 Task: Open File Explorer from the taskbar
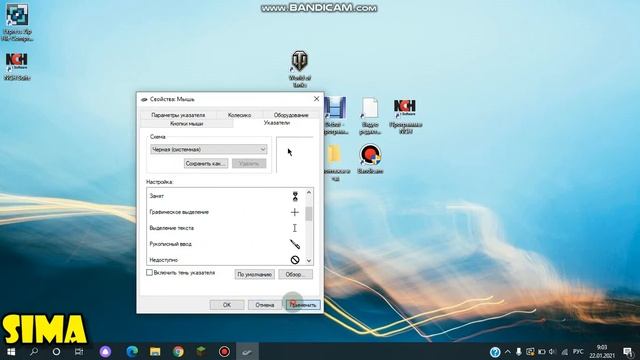pyautogui.click(x=155, y=351)
